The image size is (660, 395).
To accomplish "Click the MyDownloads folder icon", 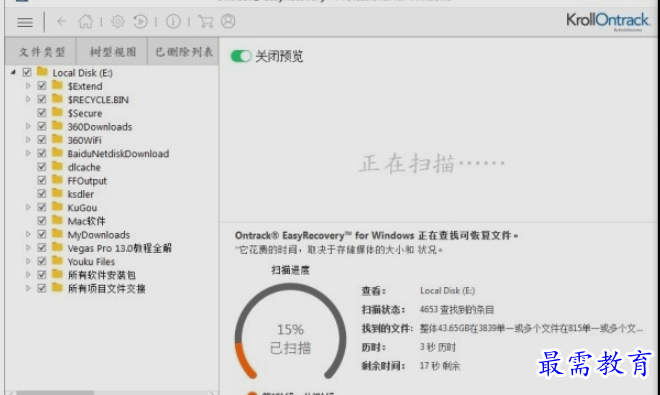I will tap(57, 234).
